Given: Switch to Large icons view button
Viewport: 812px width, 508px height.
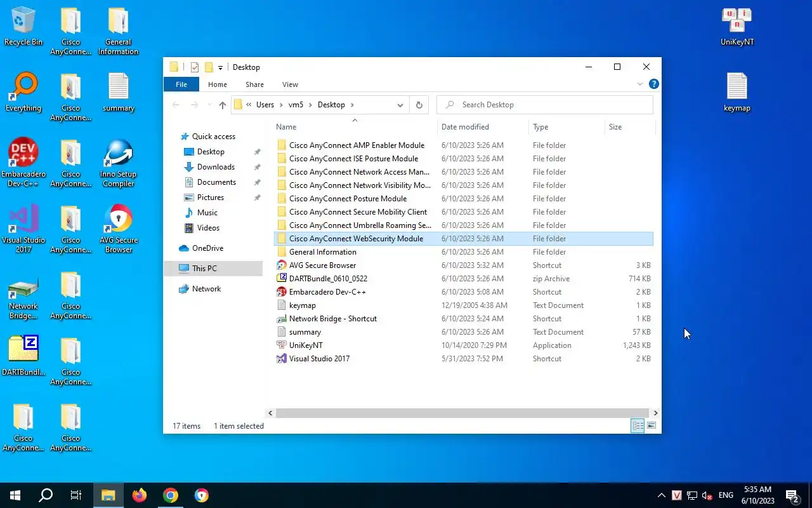Looking at the screenshot, I should pyautogui.click(x=652, y=426).
